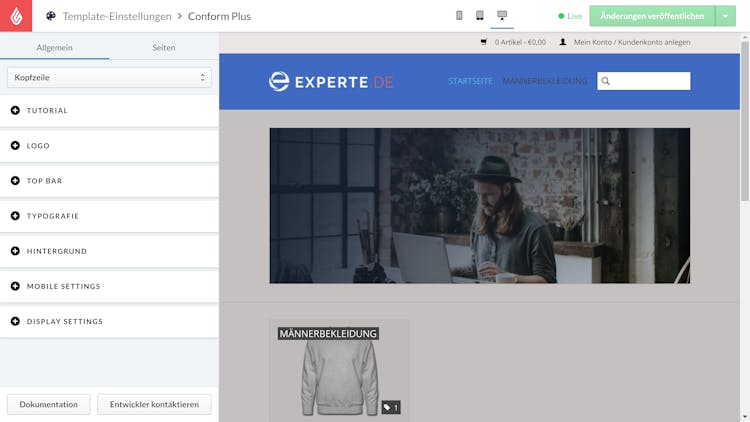Switch preview to desktop monitor view

point(502,15)
